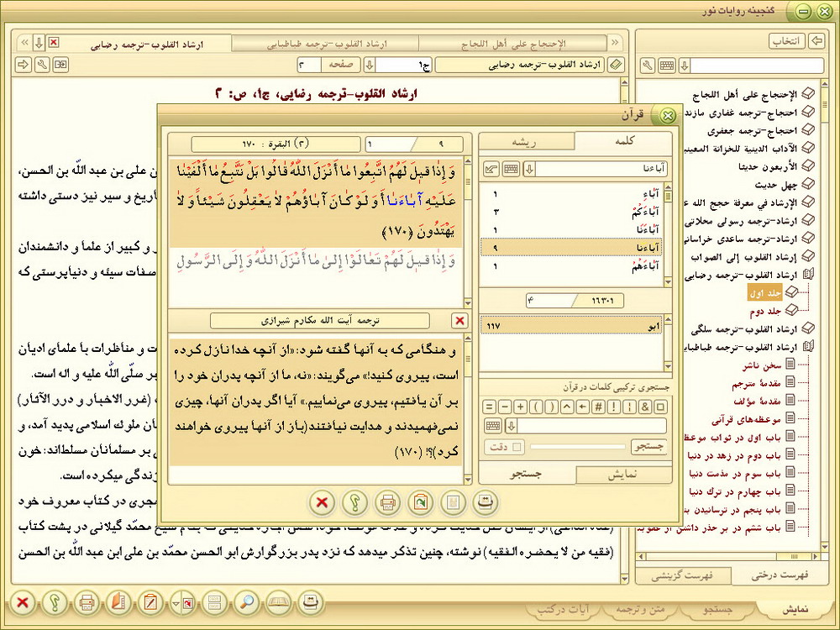Click the page icon in the Quran dialog toolbar
Screen dimensions: 840x630
tap(454, 502)
